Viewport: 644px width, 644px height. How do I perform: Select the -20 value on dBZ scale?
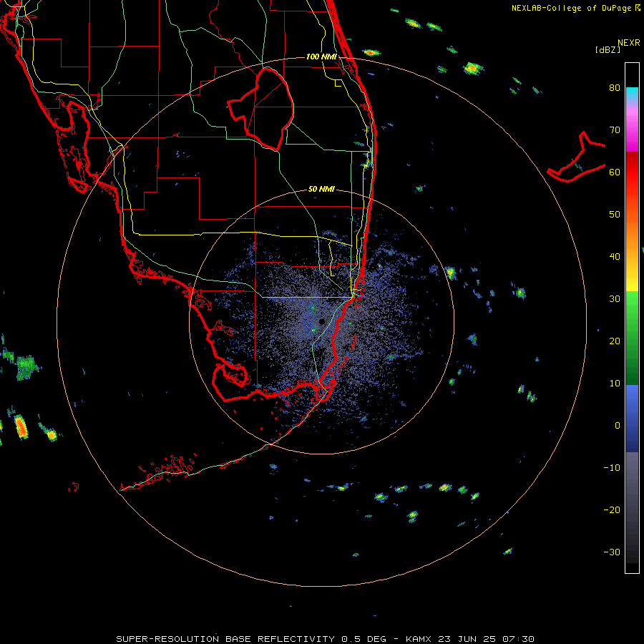[612, 510]
